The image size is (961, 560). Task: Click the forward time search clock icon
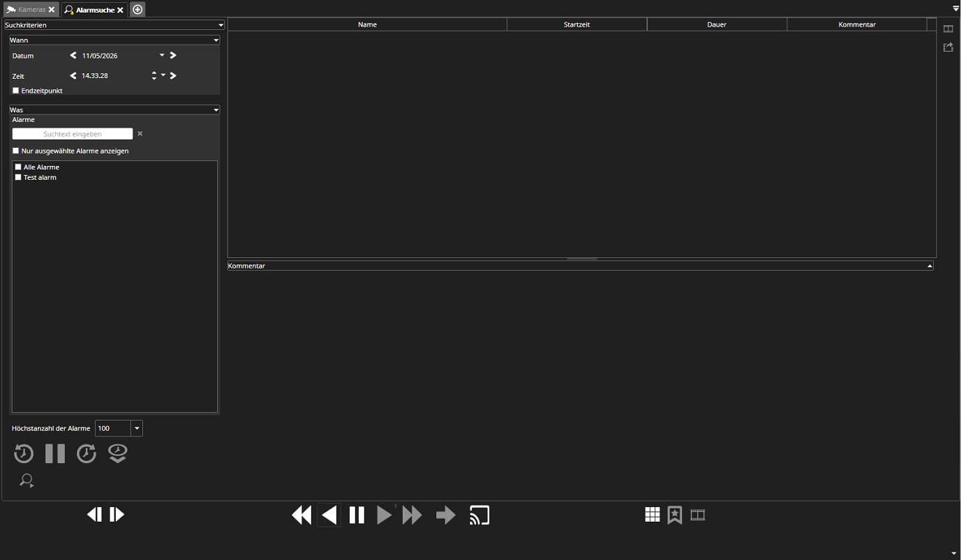coord(87,454)
